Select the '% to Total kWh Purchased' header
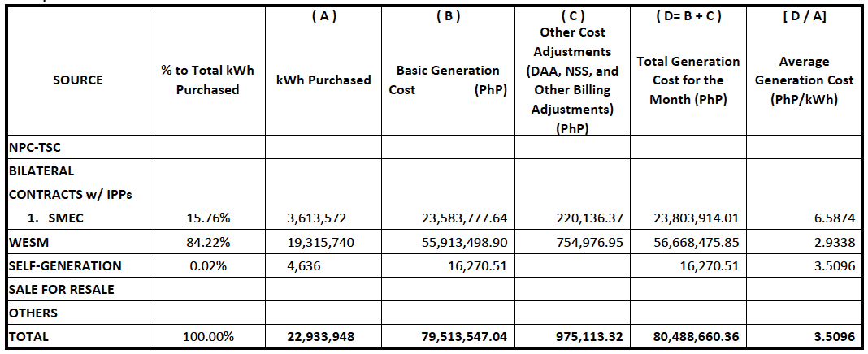 pos(207,80)
